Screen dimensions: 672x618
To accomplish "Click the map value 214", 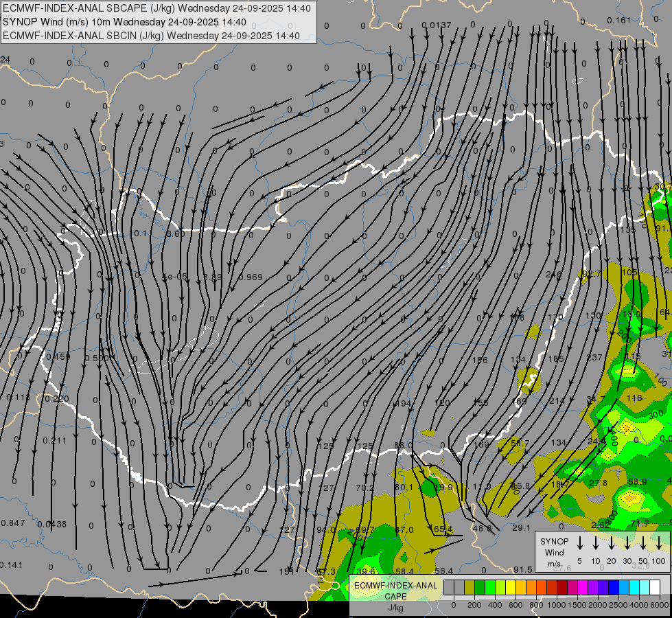I will [557, 400].
